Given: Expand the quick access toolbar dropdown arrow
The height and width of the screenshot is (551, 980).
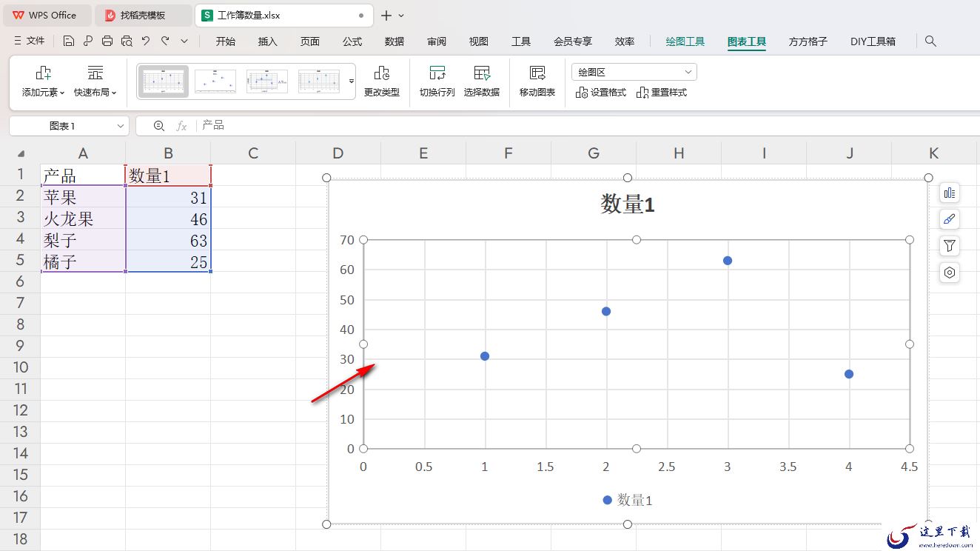Looking at the screenshot, I should [184, 41].
